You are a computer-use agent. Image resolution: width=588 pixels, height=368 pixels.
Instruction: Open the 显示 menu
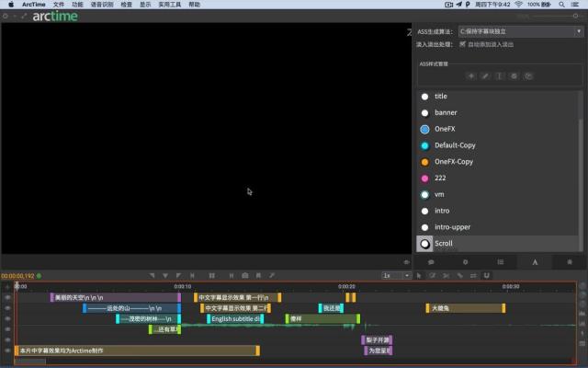pos(145,5)
